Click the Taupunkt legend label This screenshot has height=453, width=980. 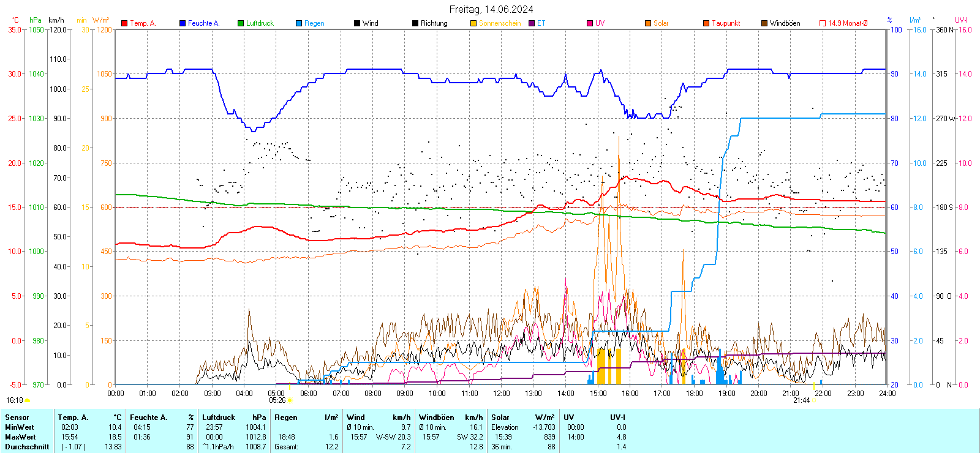coord(726,23)
